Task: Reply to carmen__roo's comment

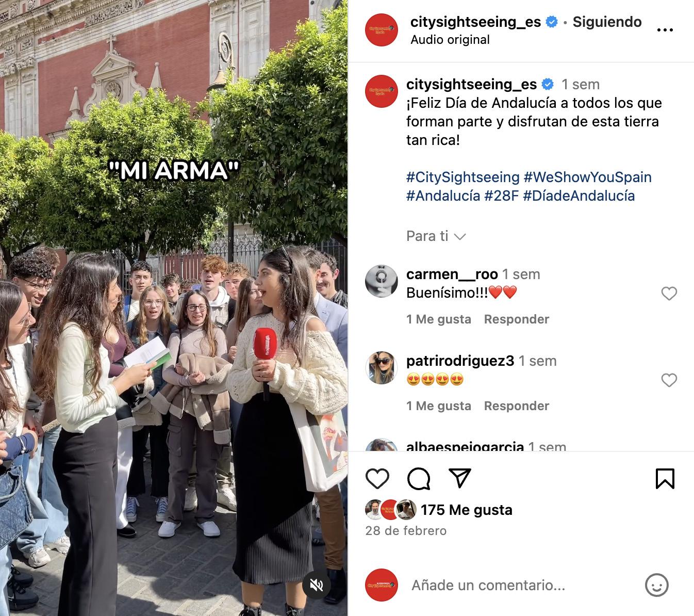Action: coord(517,319)
